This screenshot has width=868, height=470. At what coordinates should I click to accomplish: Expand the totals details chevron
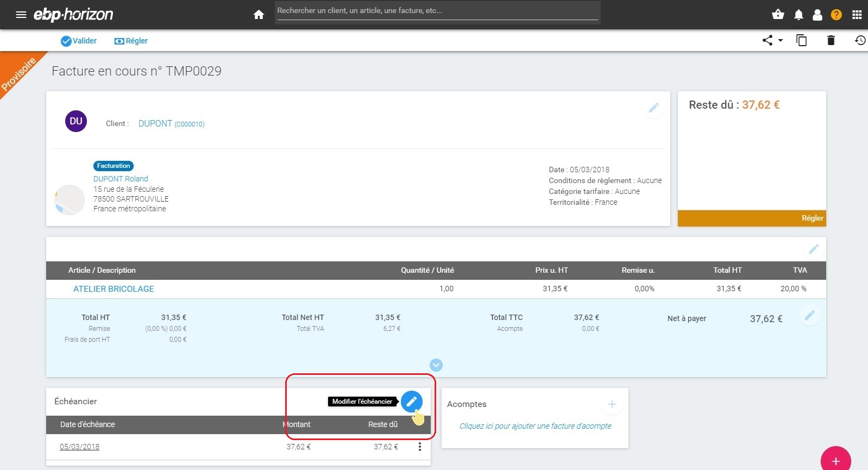[x=436, y=365]
